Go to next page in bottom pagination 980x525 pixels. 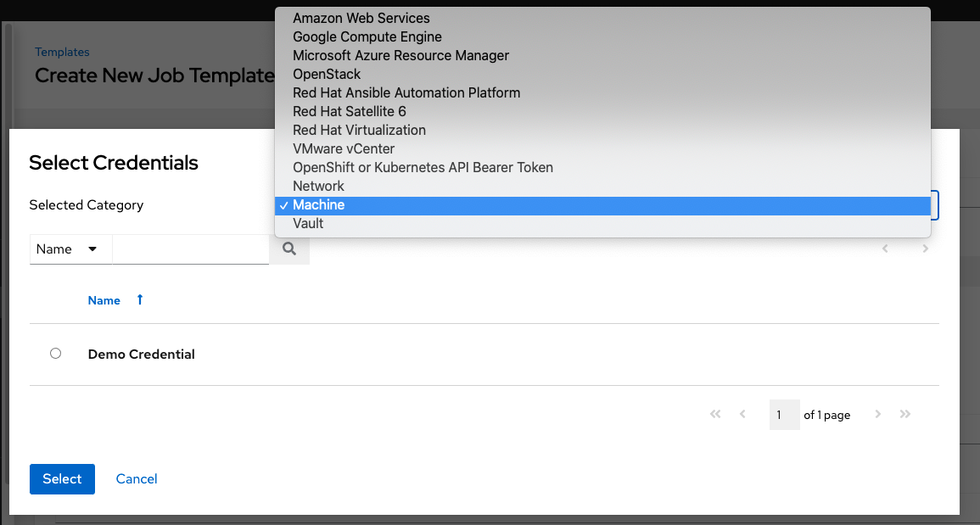[878, 415]
